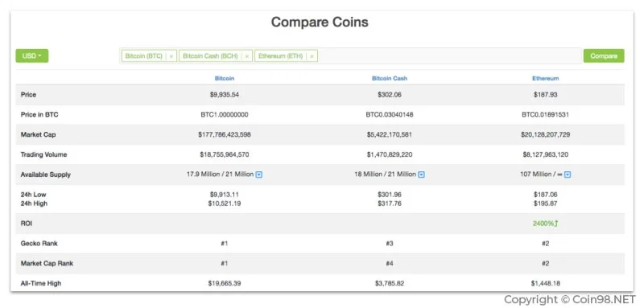Screen dimensions: 644x308
Task: Click Bitcoin 24h low $9,913.11
Action: pos(225,195)
